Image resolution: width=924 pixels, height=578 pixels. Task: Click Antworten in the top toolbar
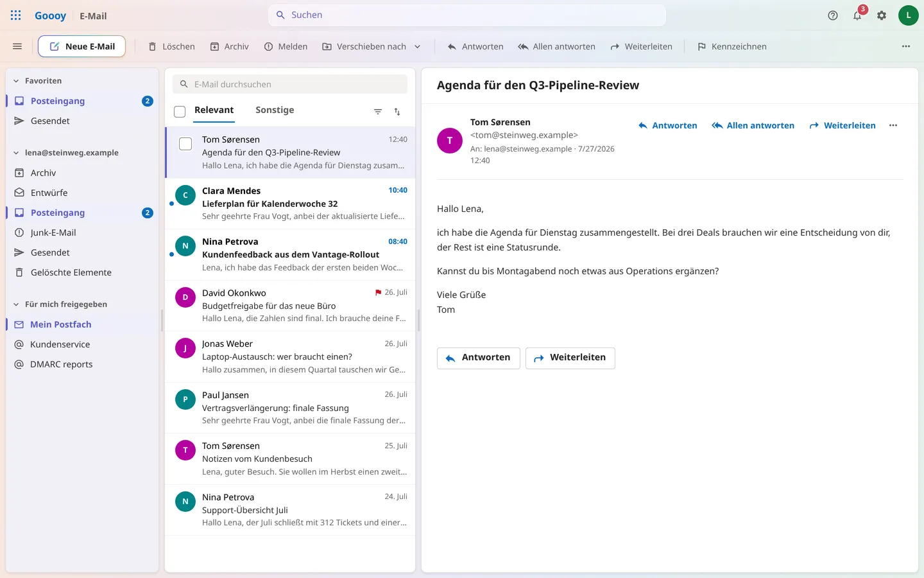475,46
